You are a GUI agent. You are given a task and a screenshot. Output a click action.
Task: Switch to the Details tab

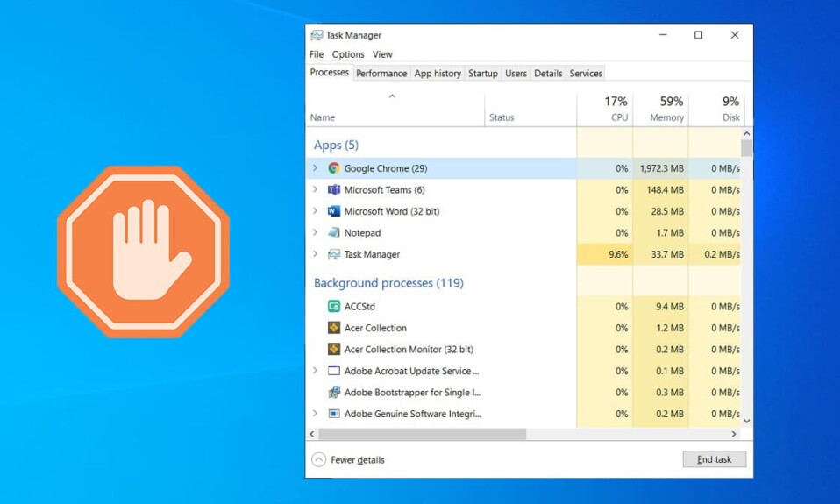pos(548,74)
